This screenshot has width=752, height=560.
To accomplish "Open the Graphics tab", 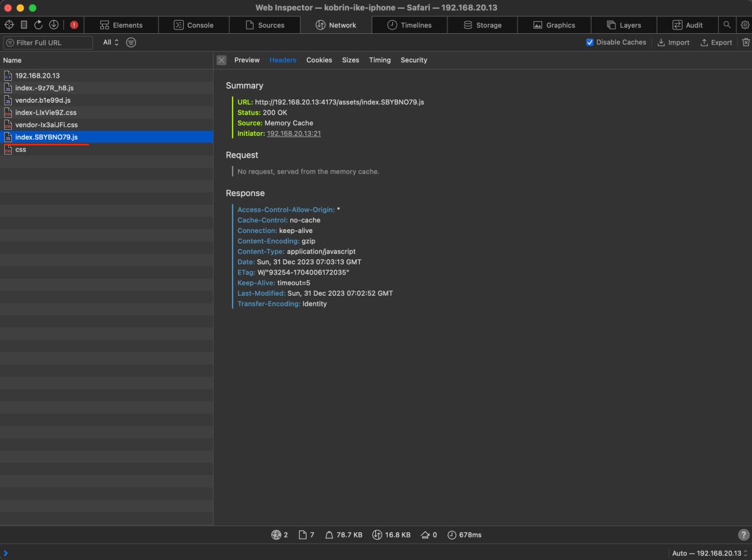I will pos(554,25).
